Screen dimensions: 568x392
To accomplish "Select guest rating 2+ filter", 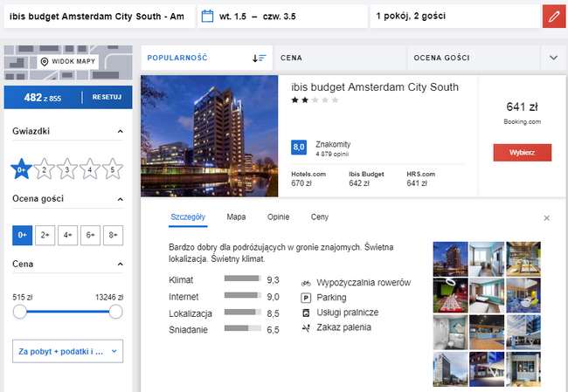I will coord(45,235).
